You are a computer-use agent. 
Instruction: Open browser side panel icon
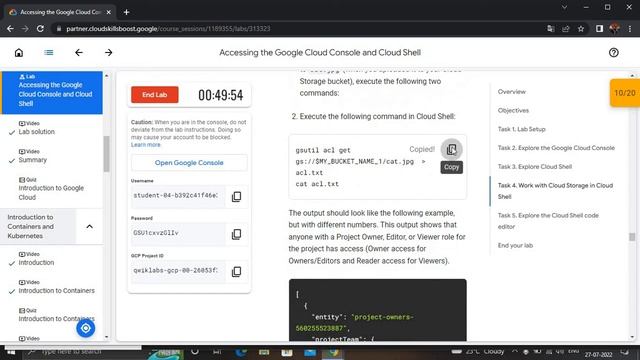click(599, 29)
